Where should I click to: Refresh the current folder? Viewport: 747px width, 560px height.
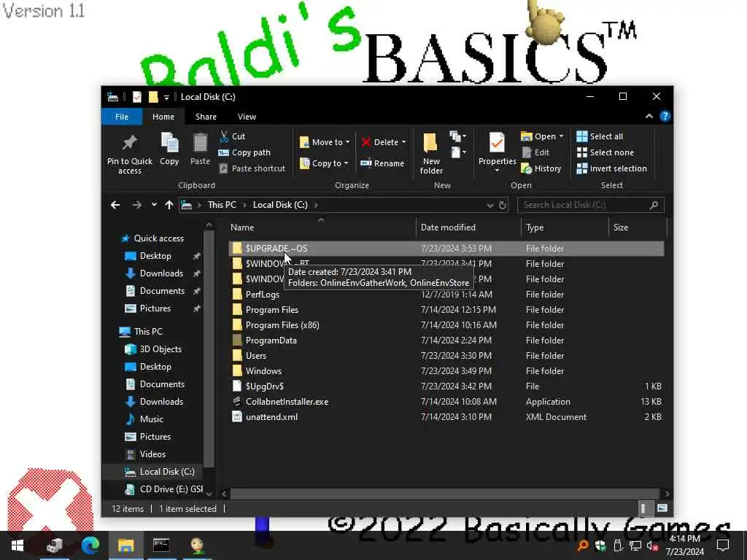point(502,205)
